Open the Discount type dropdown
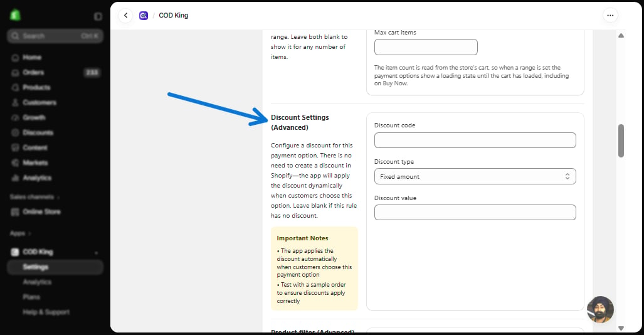This screenshot has height=335, width=644. pos(475,176)
